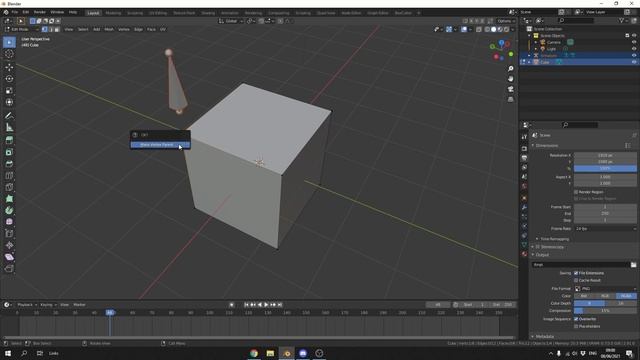Open the Options dropdown in viewport header
This screenshot has width=640, height=360.
pos(506,21)
